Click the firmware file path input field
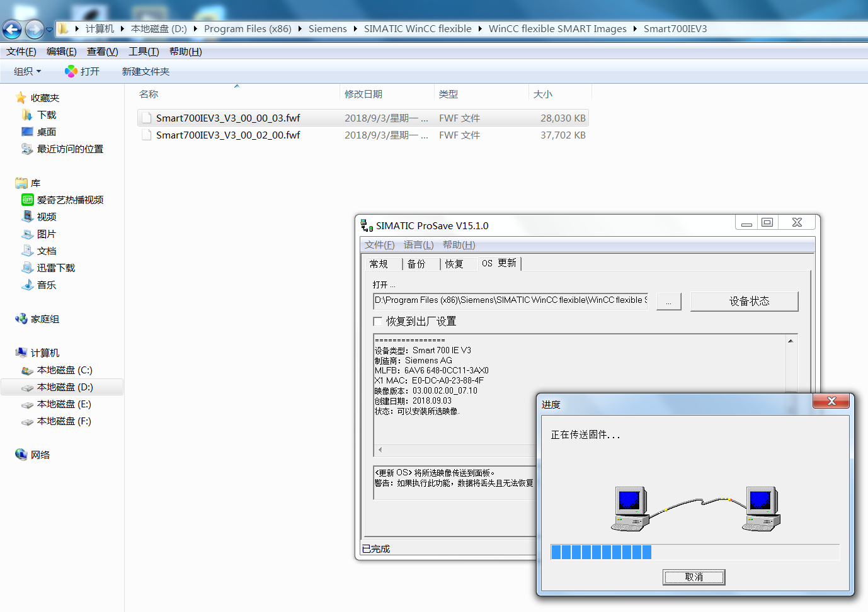 tap(511, 301)
